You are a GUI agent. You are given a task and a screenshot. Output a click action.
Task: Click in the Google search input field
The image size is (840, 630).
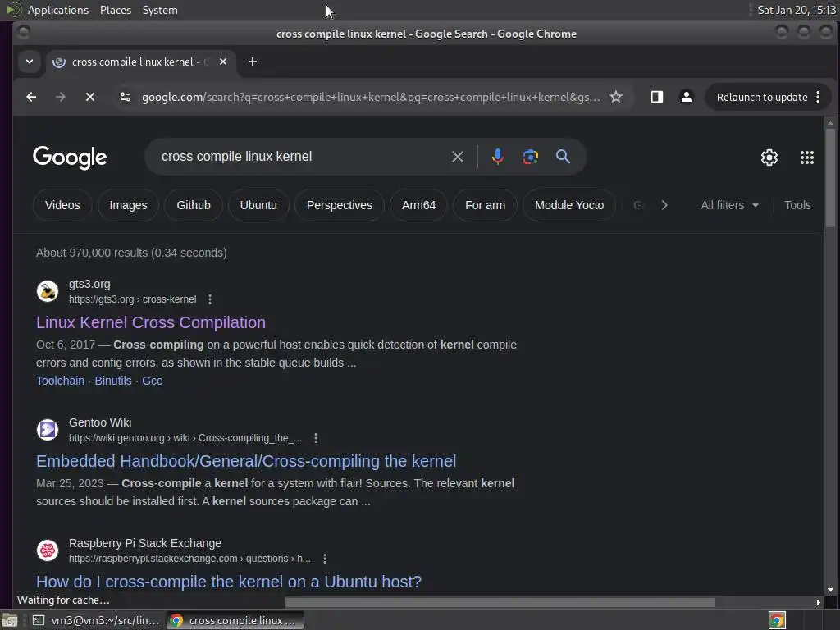click(300, 157)
